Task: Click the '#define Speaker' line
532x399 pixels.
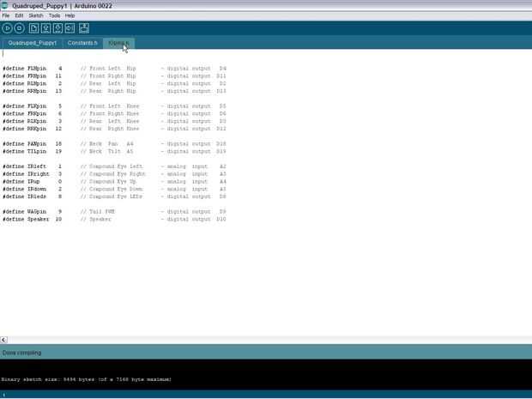Action: coord(114,219)
